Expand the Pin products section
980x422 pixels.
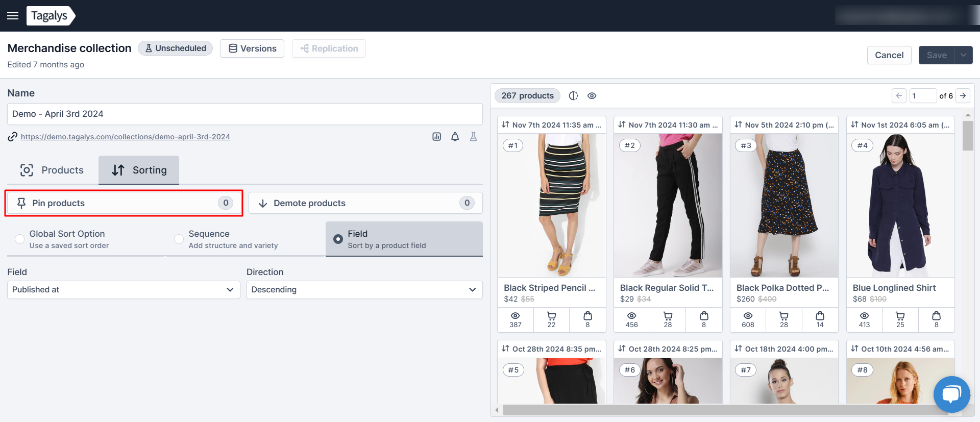[x=124, y=203]
